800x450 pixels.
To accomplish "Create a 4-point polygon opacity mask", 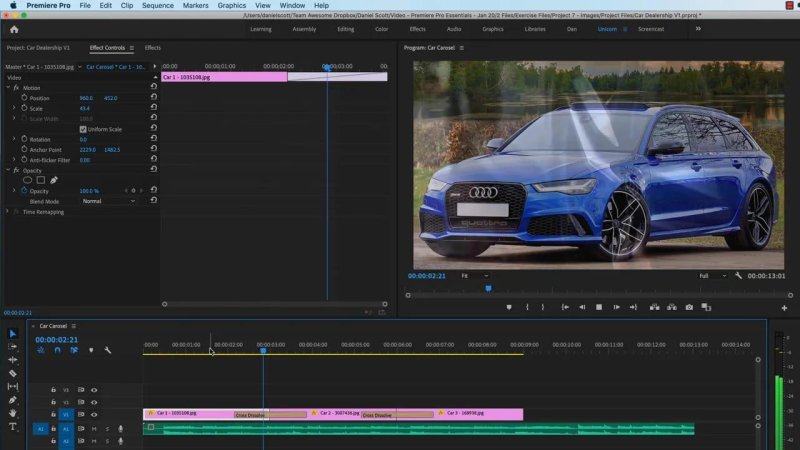I will 41,180.
